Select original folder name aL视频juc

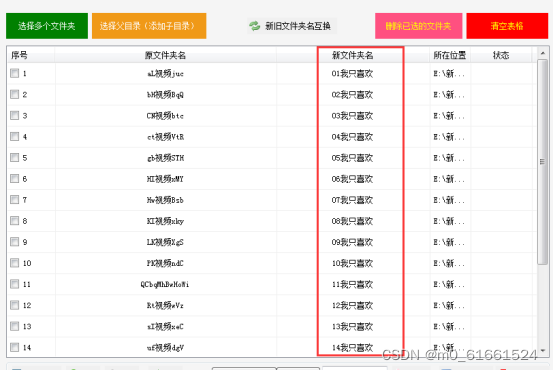pyautogui.click(x=165, y=74)
